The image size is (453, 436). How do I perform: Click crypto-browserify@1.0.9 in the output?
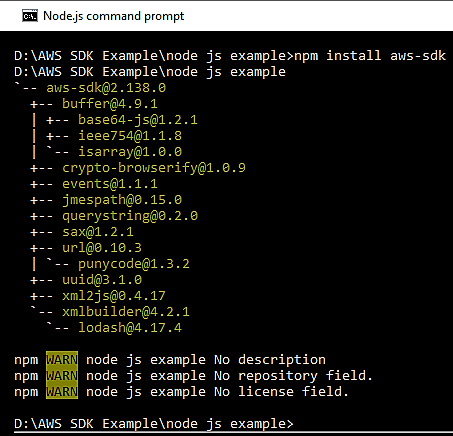pyautogui.click(x=154, y=168)
